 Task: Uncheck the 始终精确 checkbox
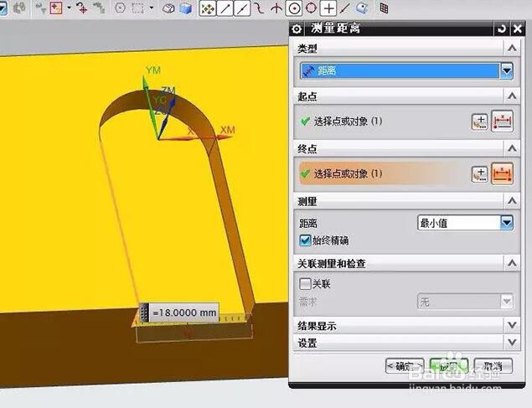point(305,240)
